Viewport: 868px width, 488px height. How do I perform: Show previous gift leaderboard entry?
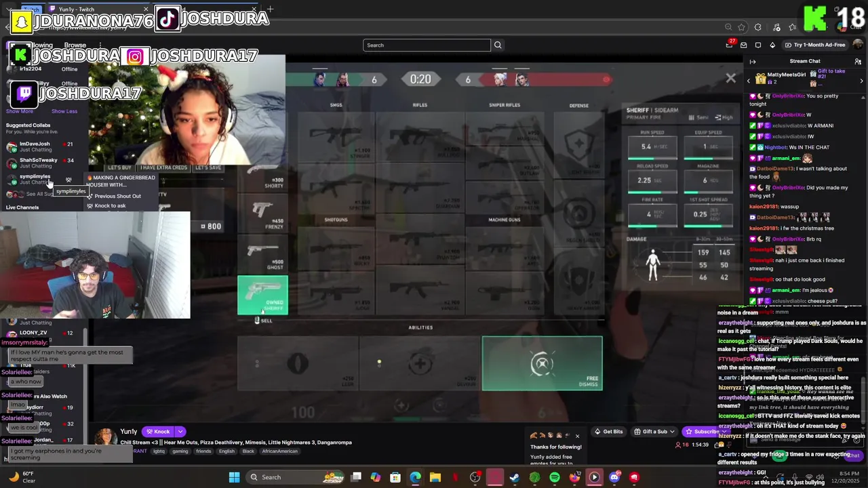pos(749,81)
